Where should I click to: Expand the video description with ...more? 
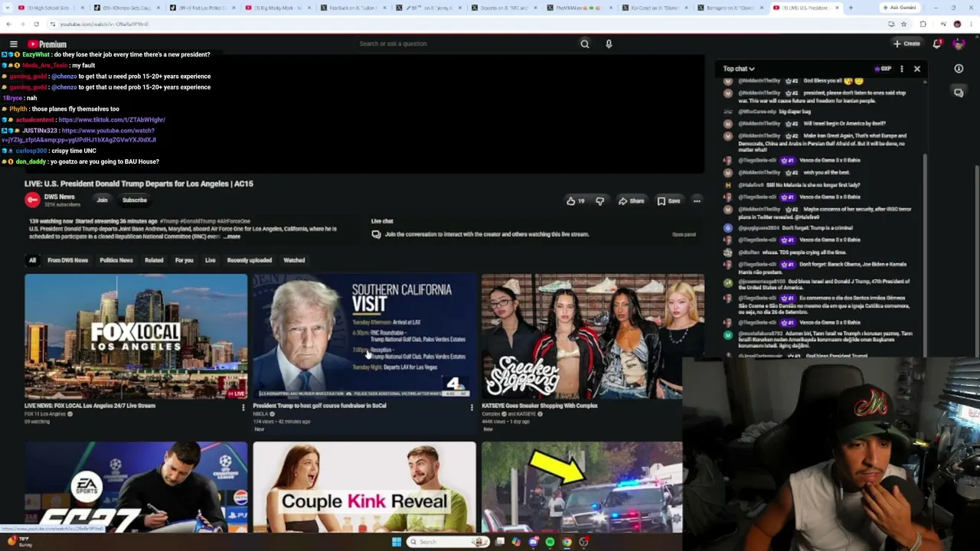click(232, 236)
